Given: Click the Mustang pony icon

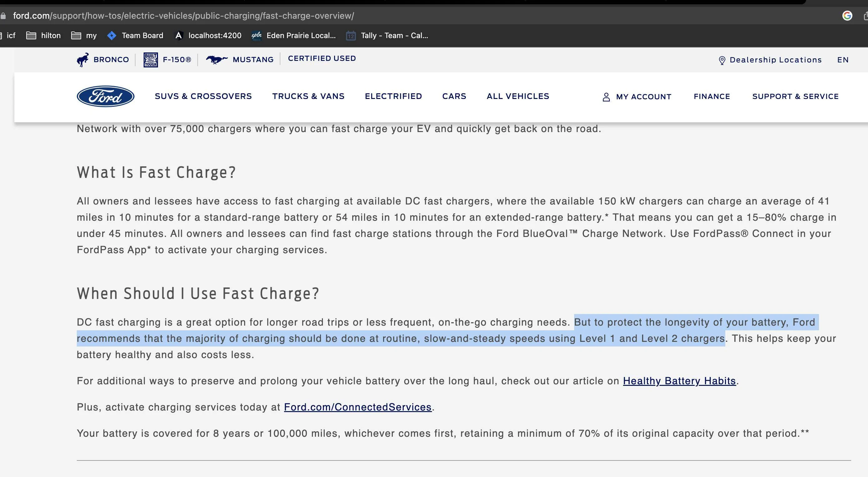Looking at the screenshot, I should point(217,60).
